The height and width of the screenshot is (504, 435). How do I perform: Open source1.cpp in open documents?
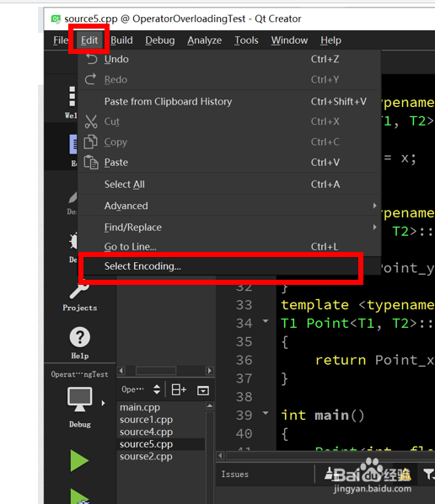point(147,420)
